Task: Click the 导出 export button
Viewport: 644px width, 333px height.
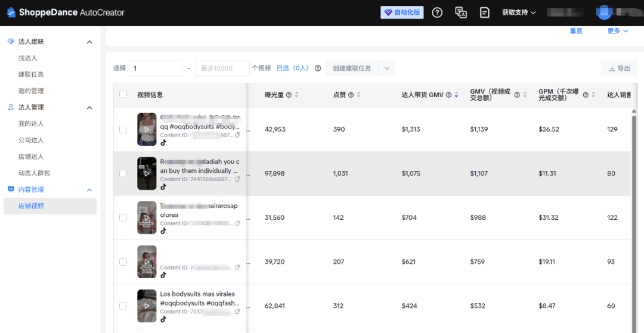Action: (x=620, y=68)
